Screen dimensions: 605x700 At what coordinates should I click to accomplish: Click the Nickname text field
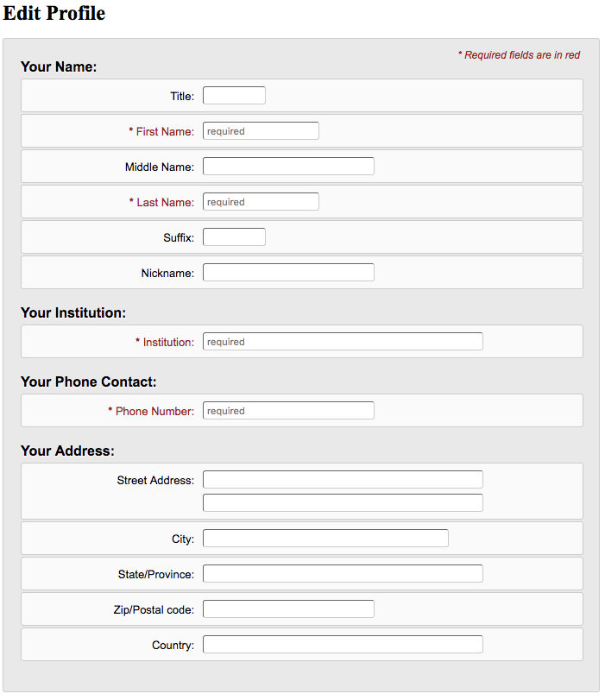click(288, 273)
